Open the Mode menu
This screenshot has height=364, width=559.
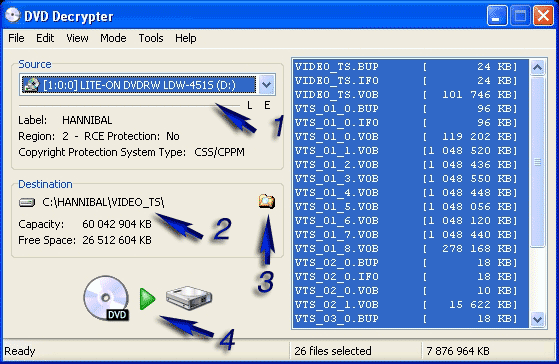pyautogui.click(x=113, y=38)
